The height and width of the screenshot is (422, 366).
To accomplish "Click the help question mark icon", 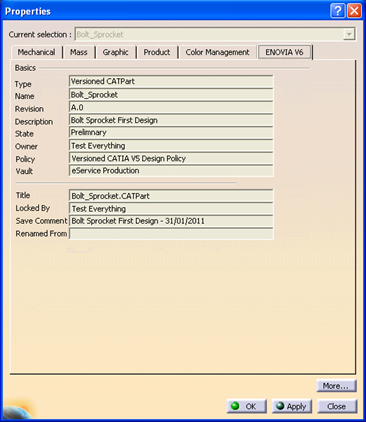I will click(x=338, y=11).
